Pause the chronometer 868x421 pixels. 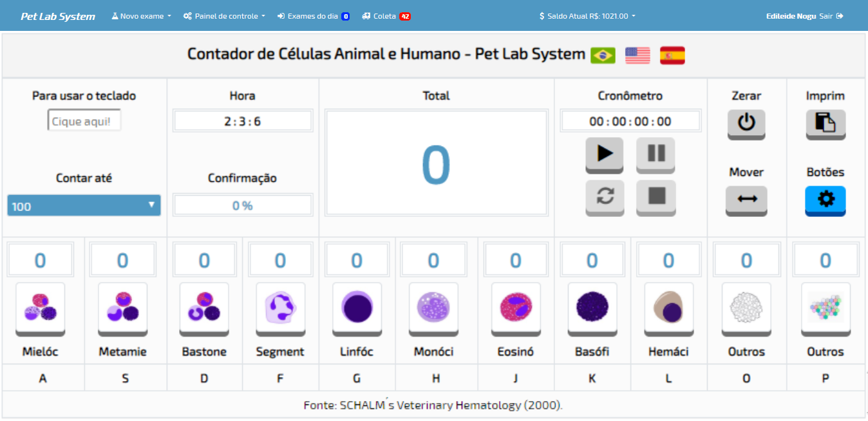[656, 153]
